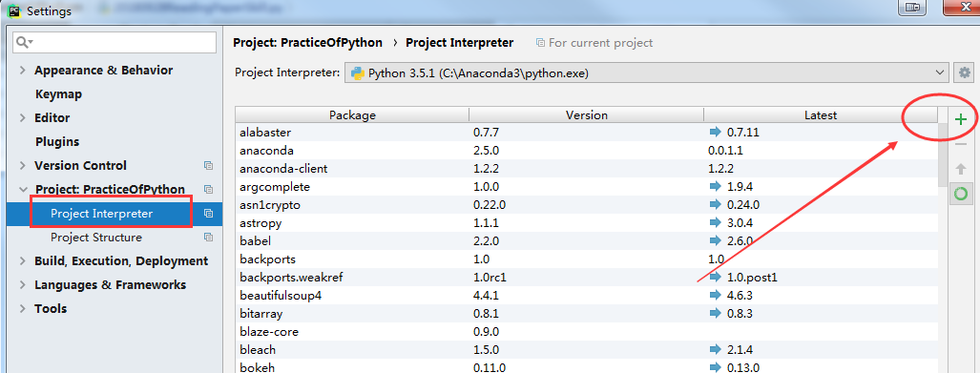Select Keymap in settings tree
Viewport: 980px width, 373px height.
pyautogui.click(x=59, y=94)
